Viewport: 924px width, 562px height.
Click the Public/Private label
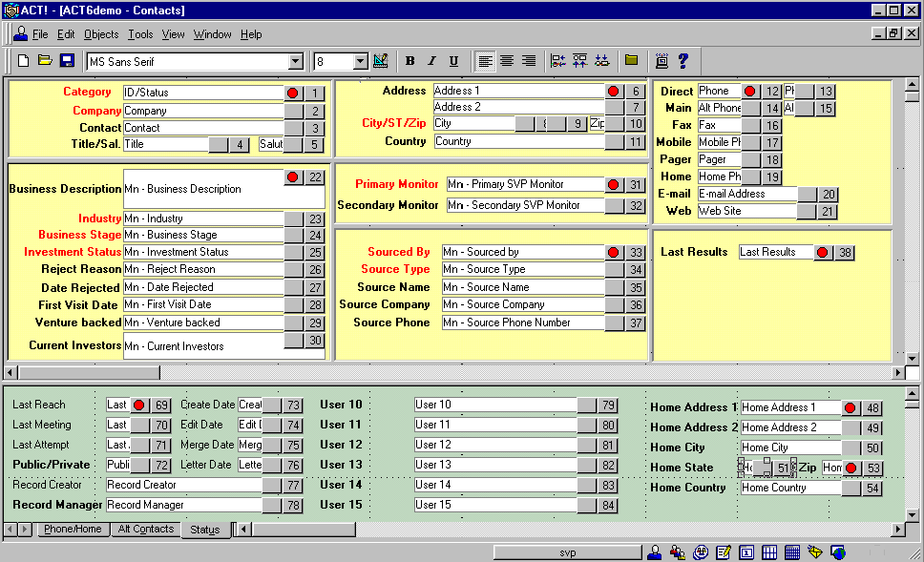(x=52, y=465)
